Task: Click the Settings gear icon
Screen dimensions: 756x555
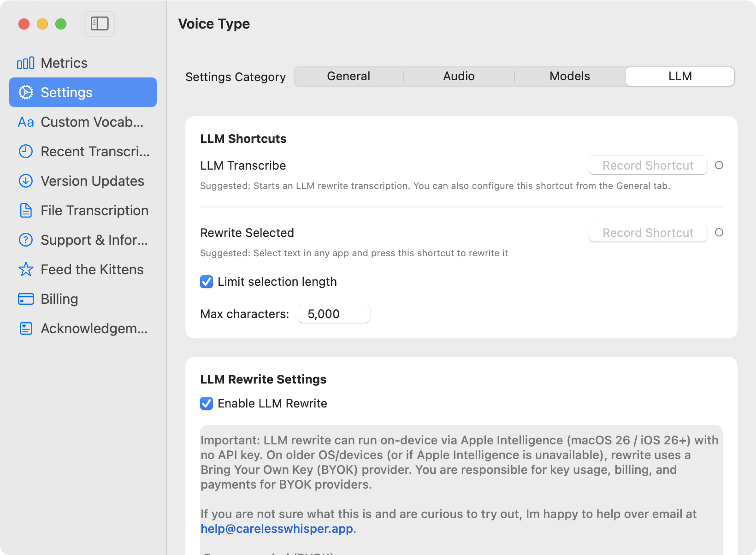Action: tap(26, 92)
